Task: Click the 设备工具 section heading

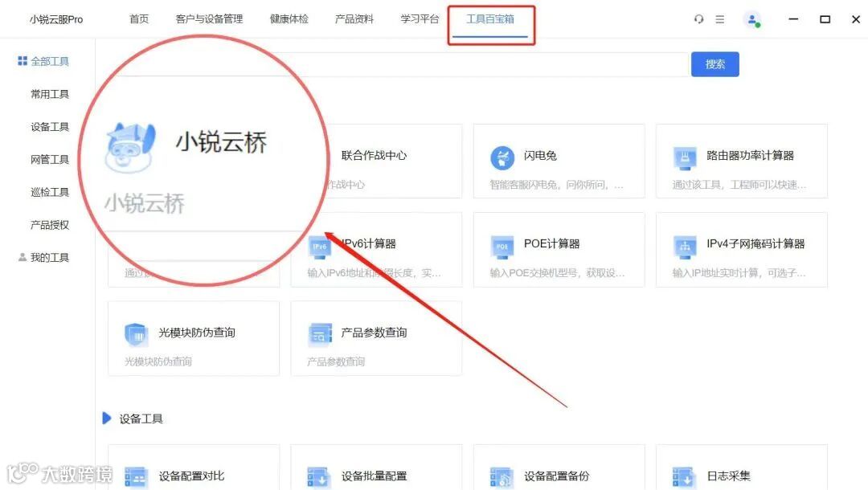Action: point(141,419)
